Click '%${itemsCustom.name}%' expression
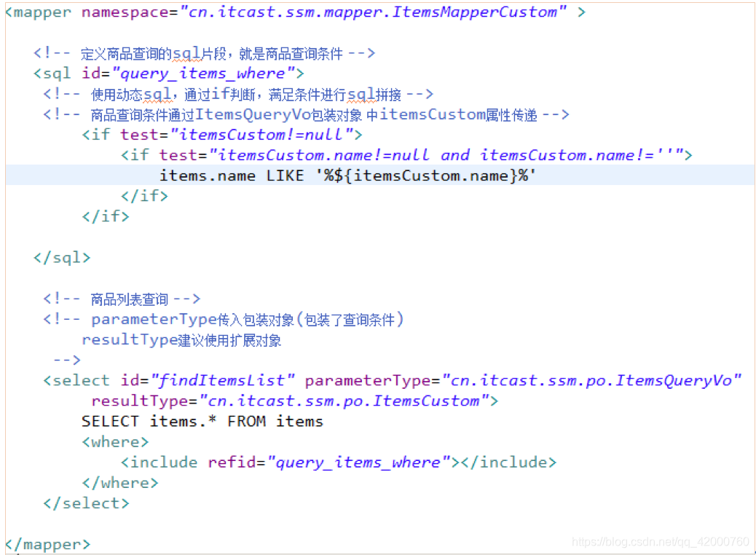Viewport: 756px width, 555px height. pyautogui.click(x=425, y=176)
